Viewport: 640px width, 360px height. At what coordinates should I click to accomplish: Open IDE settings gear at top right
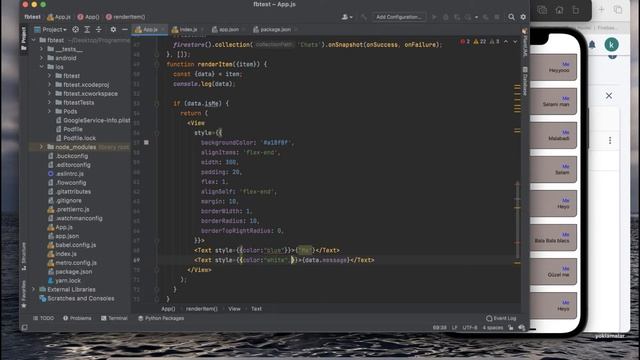click(523, 17)
